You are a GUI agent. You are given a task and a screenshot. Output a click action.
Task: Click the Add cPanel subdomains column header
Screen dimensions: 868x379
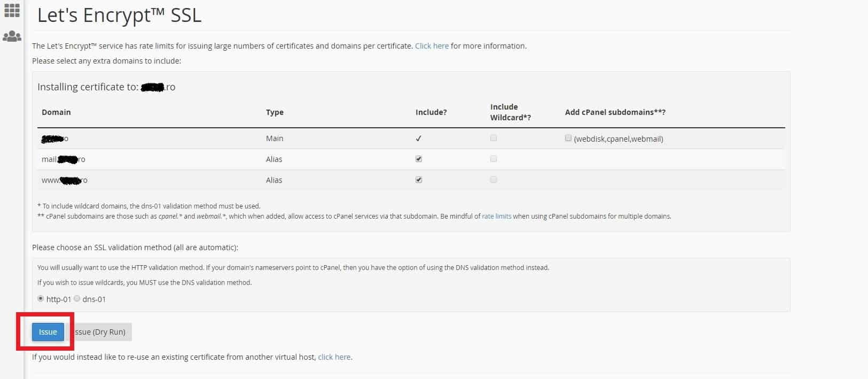[615, 112]
